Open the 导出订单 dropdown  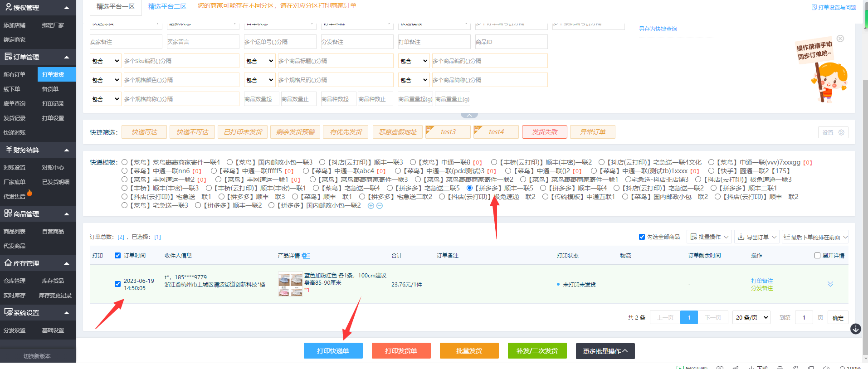(756, 237)
